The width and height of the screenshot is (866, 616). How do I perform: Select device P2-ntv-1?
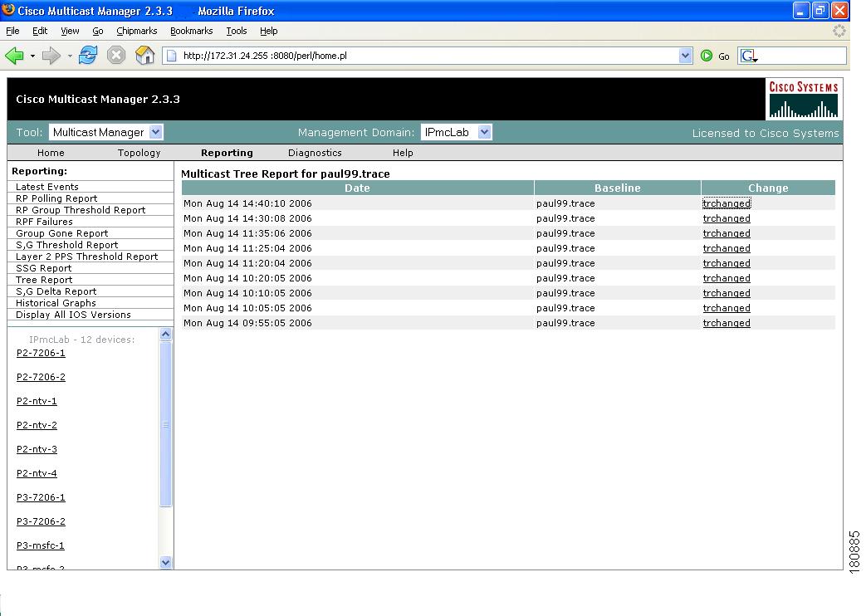(x=37, y=401)
